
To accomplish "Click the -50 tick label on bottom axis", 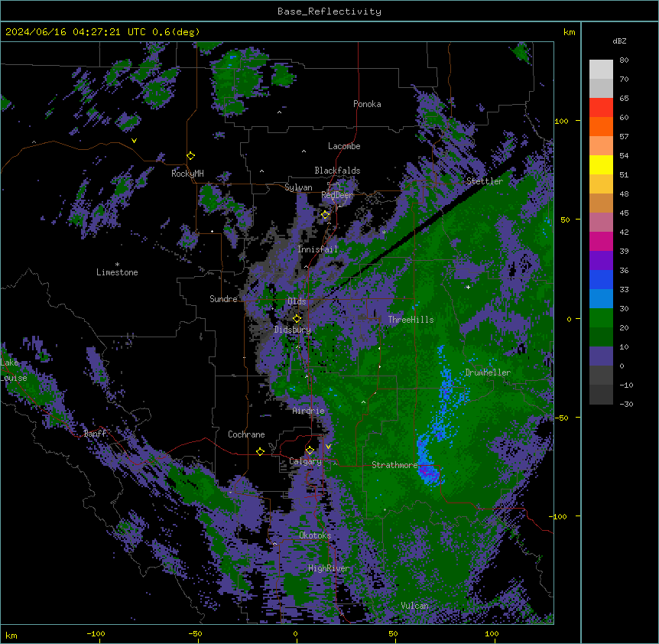I will pos(196,634).
